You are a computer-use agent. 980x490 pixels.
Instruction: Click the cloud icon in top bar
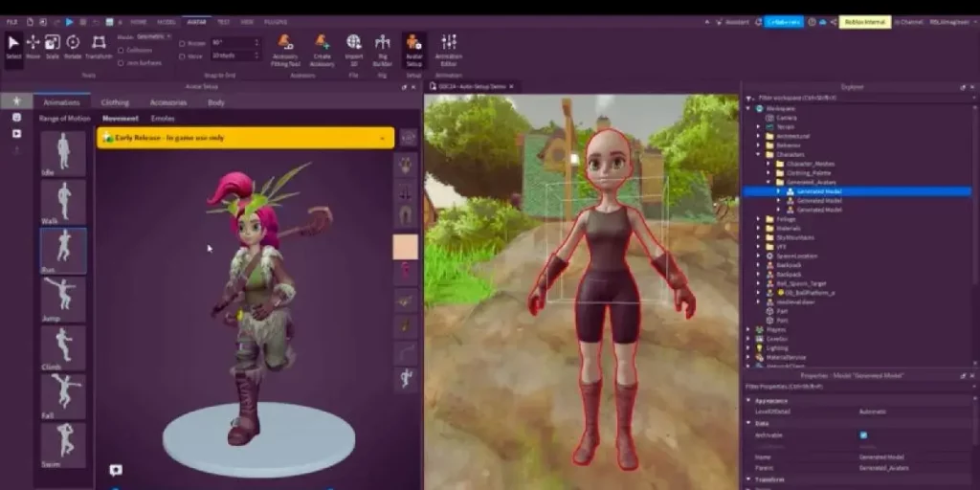[x=822, y=22]
